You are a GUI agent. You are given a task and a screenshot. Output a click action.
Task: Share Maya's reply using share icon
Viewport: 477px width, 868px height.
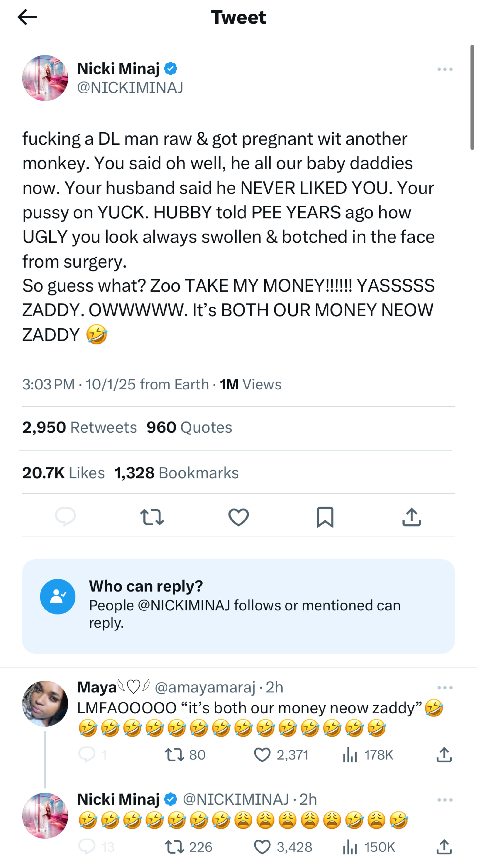[444, 755]
